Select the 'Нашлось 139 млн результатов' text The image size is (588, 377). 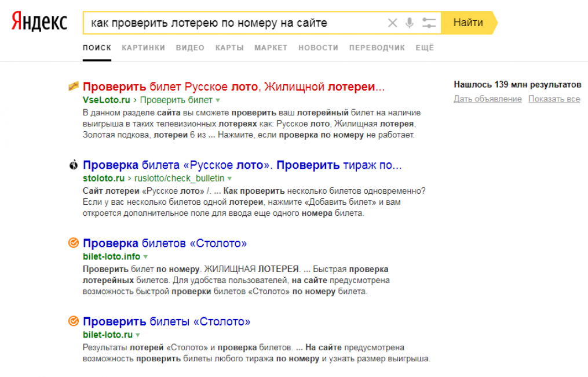(517, 85)
